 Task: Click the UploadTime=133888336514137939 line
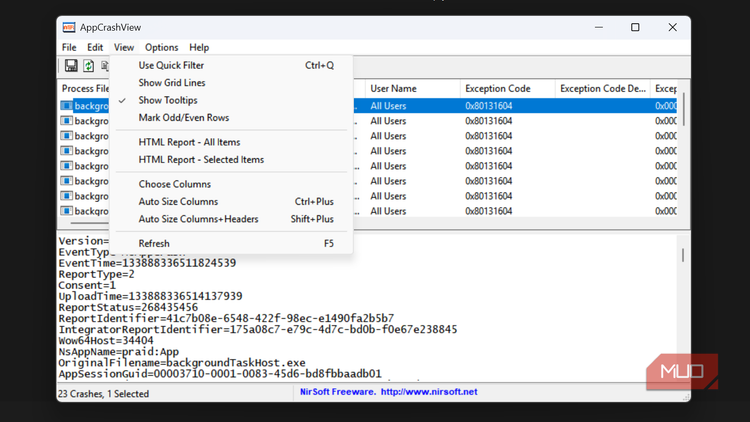tap(150, 296)
